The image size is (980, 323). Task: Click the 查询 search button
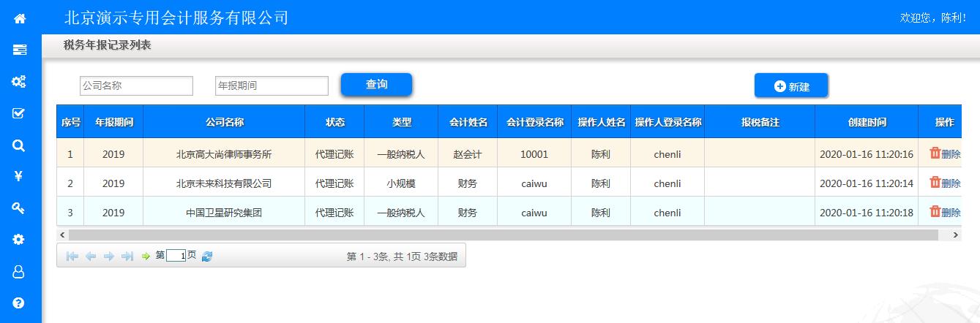(376, 85)
